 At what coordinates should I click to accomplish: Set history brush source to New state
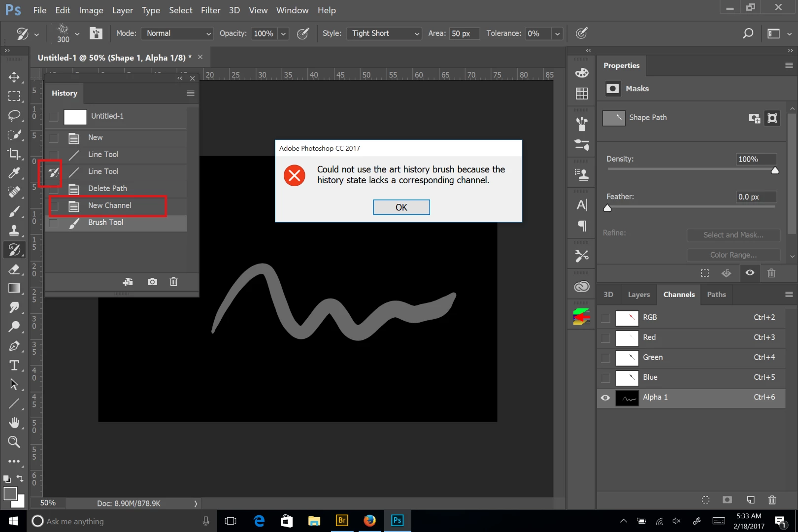(x=54, y=138)
